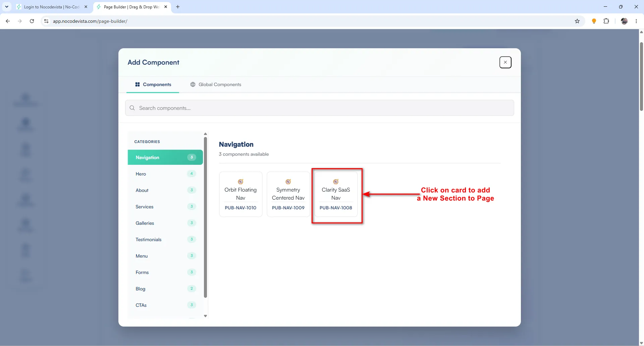The height and width of the screenshot is (346, 644).
Task: Open the browser extensions puzzle icon
Action: [606, 21]
